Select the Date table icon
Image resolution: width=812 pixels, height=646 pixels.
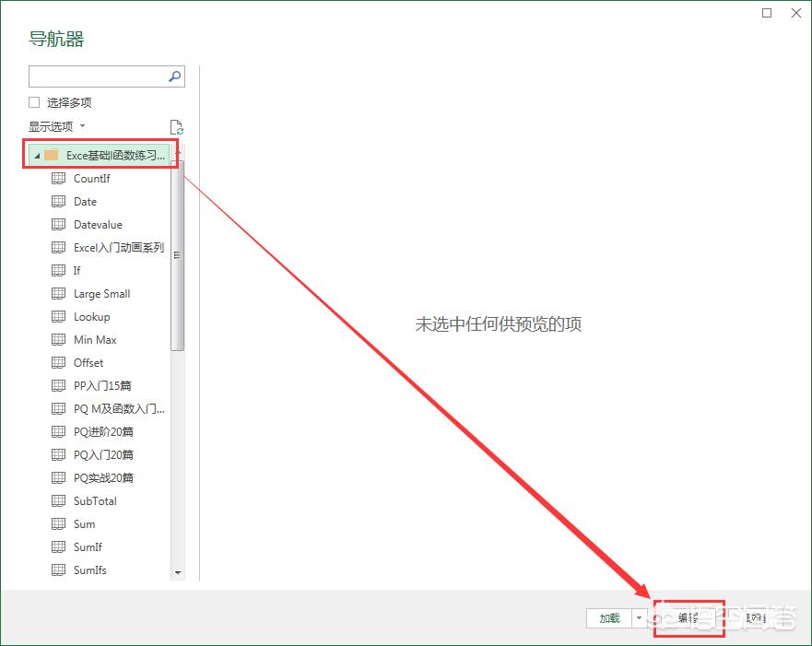59,201
